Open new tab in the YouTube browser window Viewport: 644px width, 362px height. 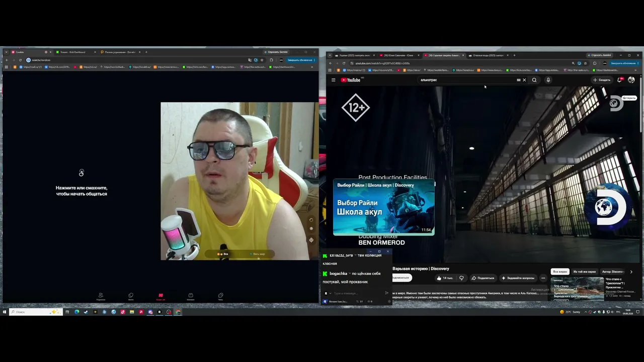[514, 55]
